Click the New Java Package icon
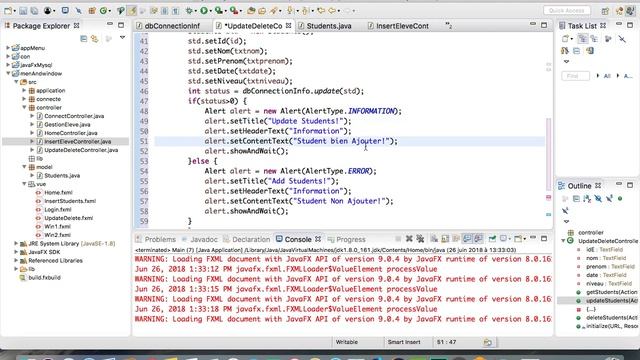 point(92,11)
